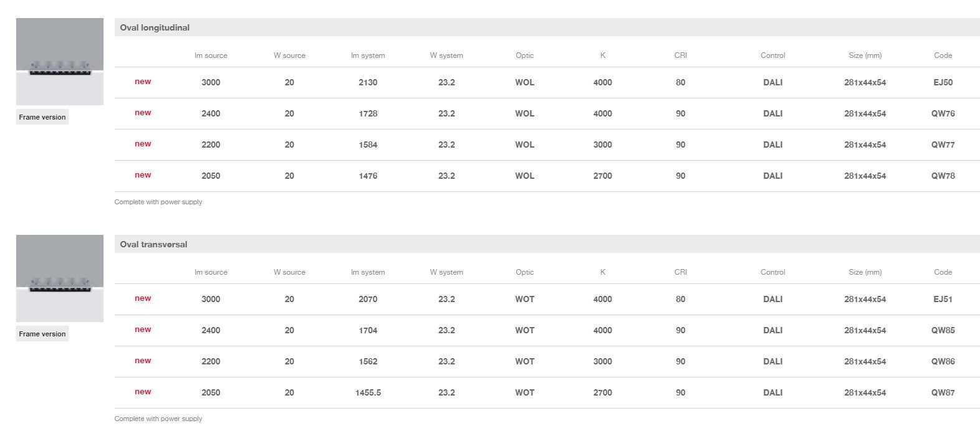The width and height of the screenshot is (980, 446).
Task: Click the Code column header in longitudinal table
Action: point(943,55)
